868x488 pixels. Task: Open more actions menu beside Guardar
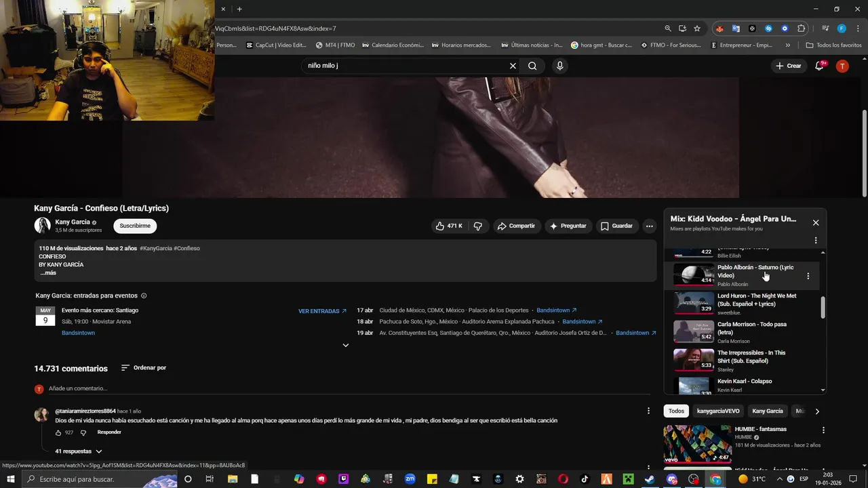650,226
